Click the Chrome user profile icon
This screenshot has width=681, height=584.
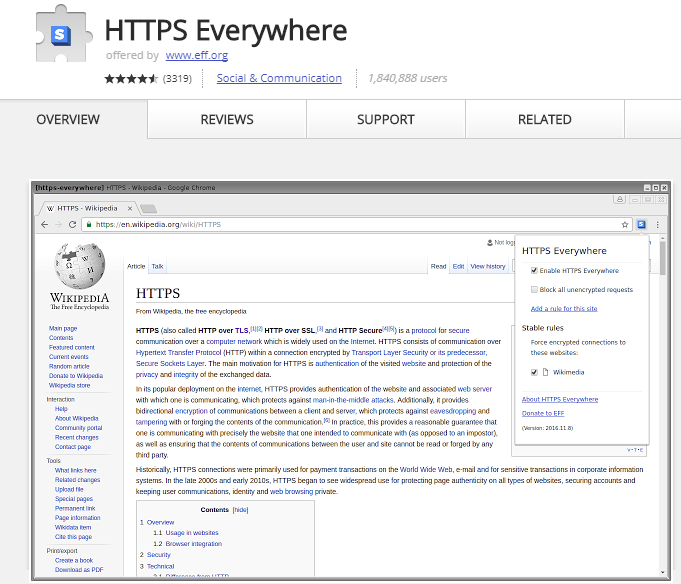coord(620,199)
